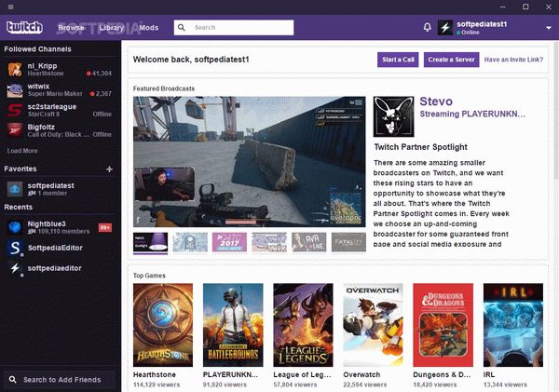Select second featured broadcast thumbnail
559x392 pixels.
190,242
